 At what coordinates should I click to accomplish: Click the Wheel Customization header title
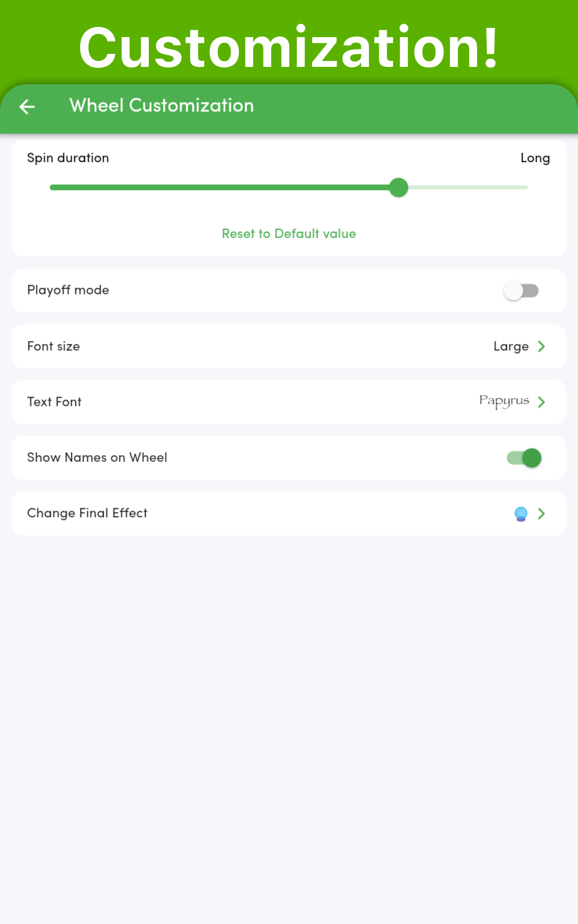(161, 105)
